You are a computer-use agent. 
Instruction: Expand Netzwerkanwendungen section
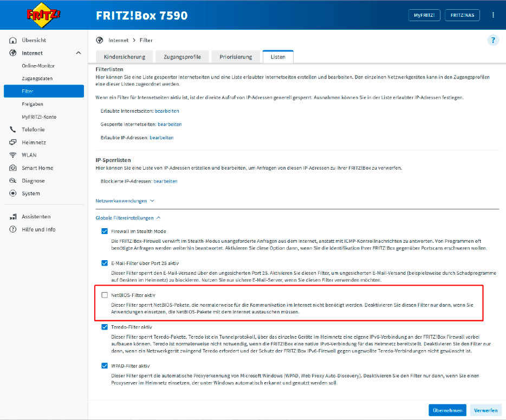[x=125, y=201]
